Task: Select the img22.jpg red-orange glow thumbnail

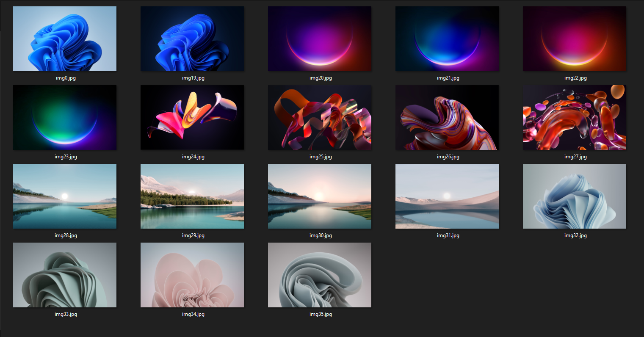Action: (x=575, y=39)
